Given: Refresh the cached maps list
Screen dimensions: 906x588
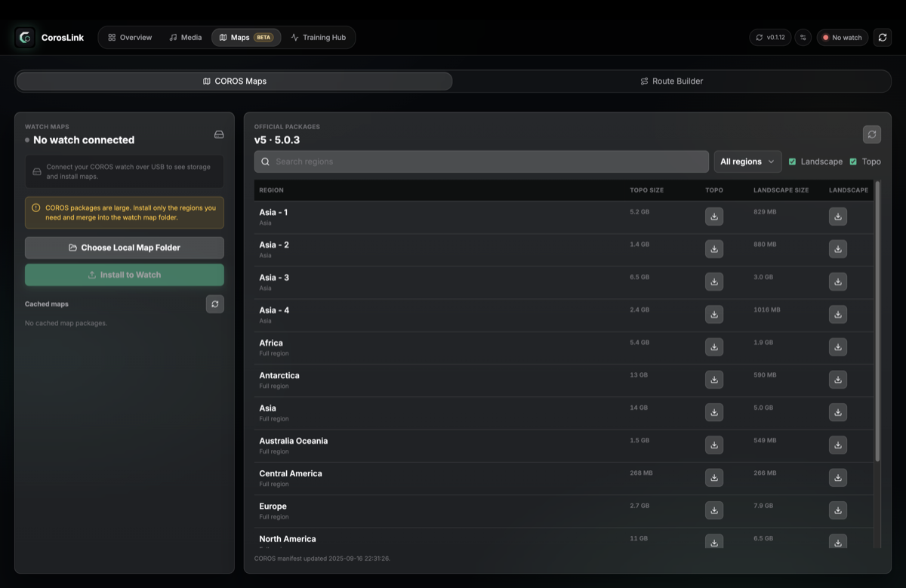Looking at the screenshot, I should (x=215, y=304).
